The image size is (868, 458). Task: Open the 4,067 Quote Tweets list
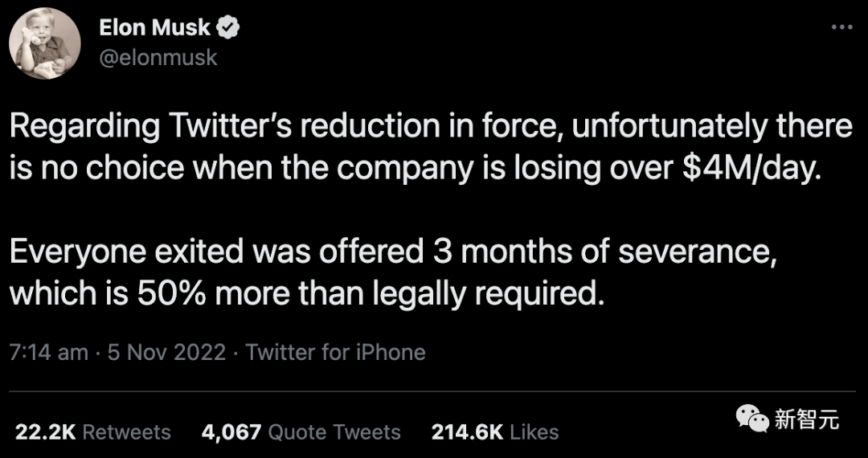(301, 431)
